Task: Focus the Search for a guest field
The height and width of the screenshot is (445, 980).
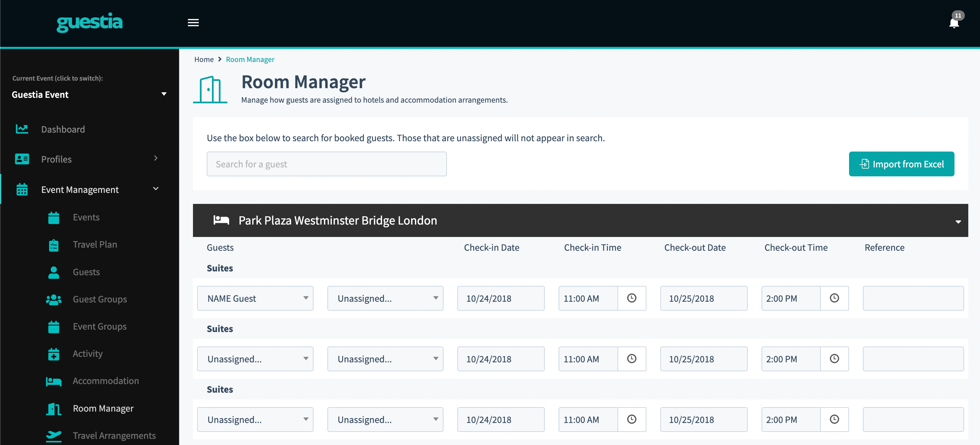Action: (x=326, y=164)
